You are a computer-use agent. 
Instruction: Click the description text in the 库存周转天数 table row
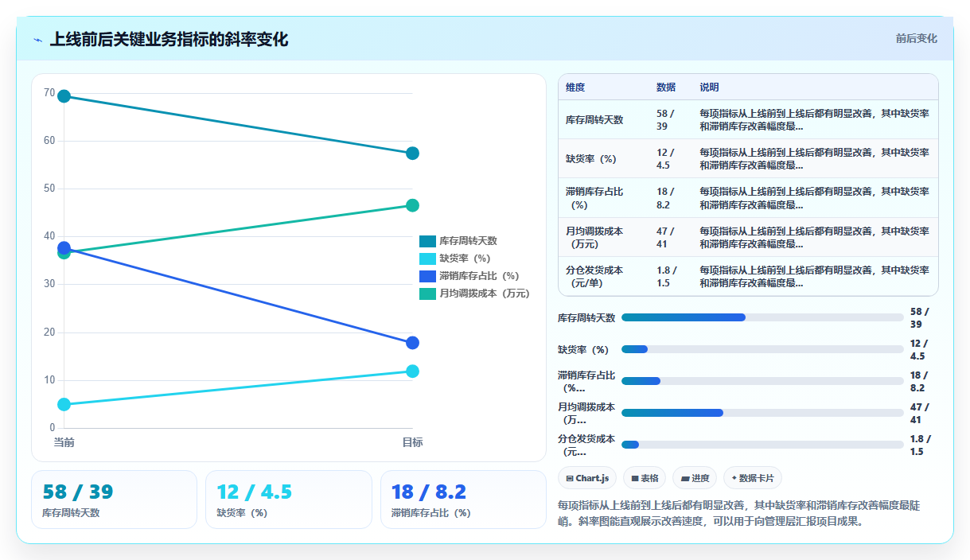[814, 119]
